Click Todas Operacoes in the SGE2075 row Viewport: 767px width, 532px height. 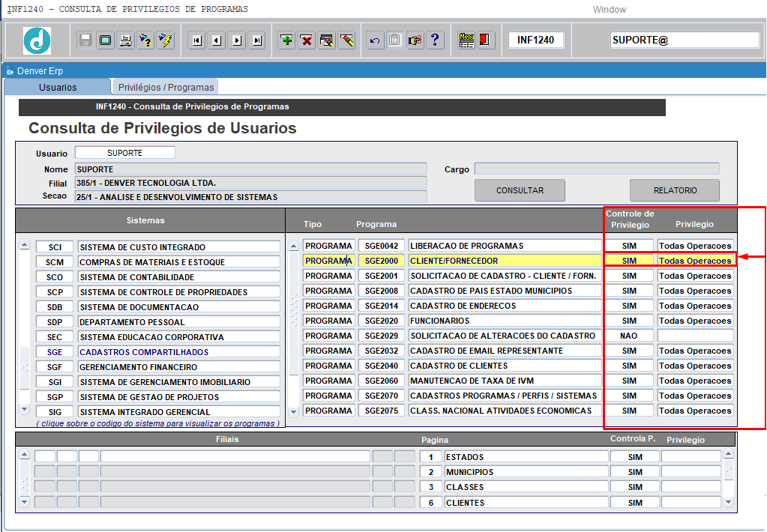pyautogui.click(x=695, y=411)
